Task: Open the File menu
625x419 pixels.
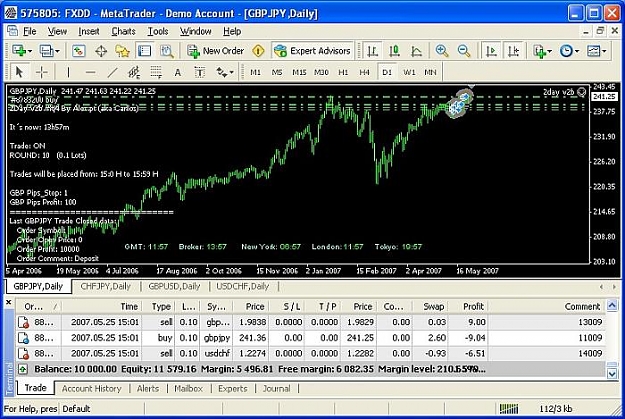Action: coord(29,31)
